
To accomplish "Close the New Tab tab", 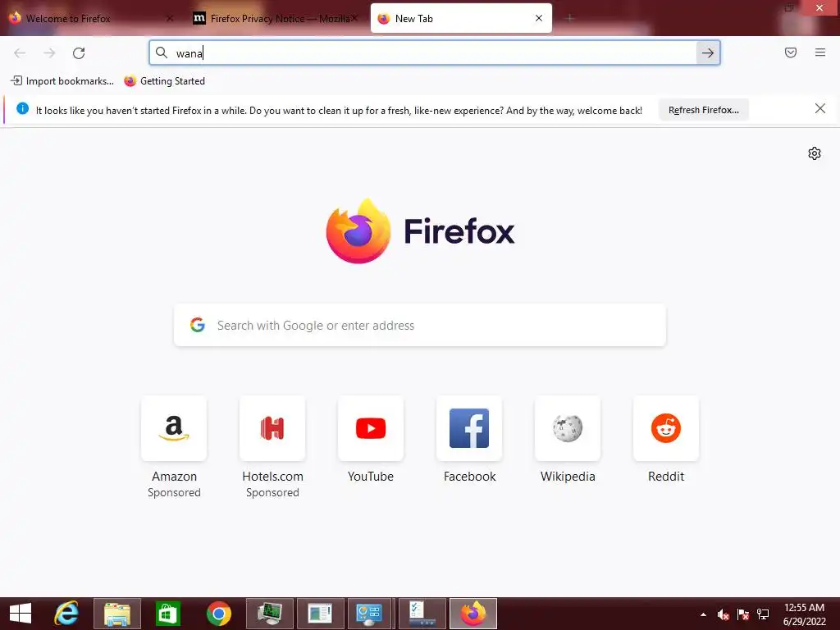I will (539, 18).
